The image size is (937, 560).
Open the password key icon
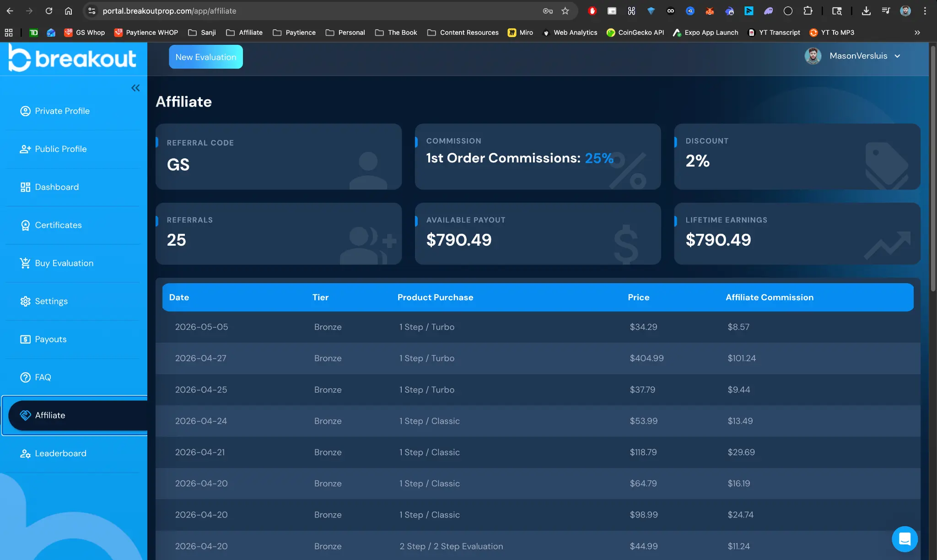click(x=548, y=11)
